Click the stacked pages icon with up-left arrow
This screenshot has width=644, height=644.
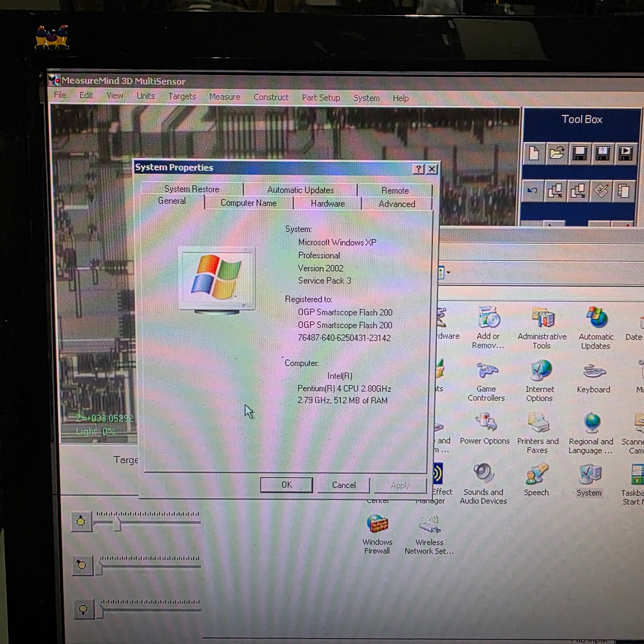[x=555, y=191]
